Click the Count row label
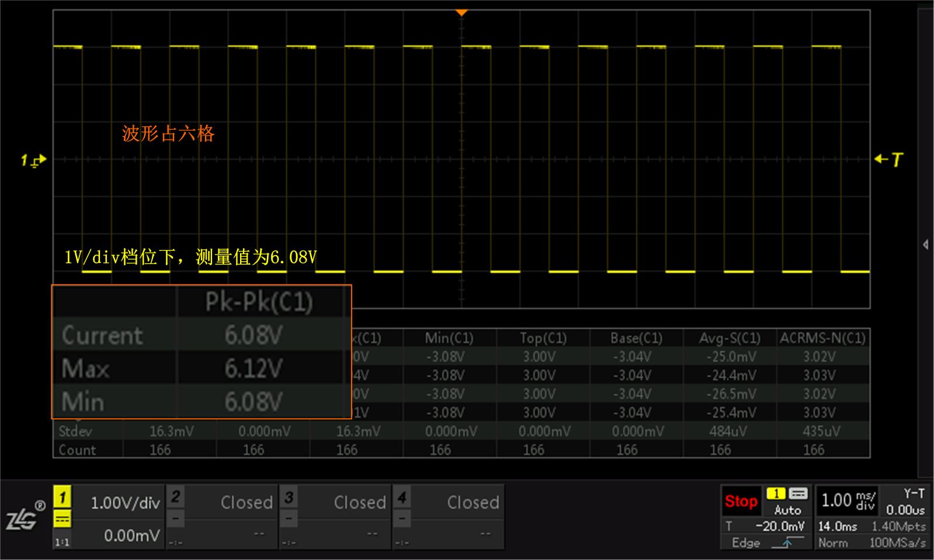 [x=77, y=450]
